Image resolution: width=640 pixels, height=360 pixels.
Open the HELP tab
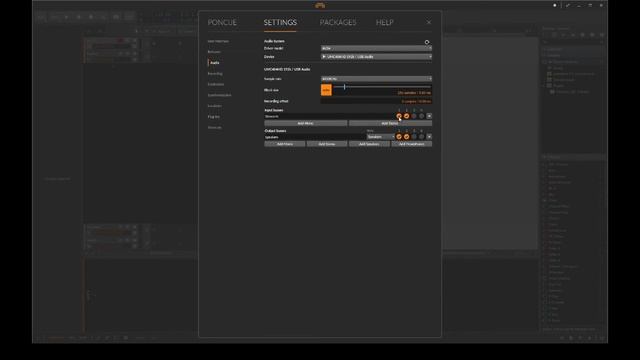click(x=384, y=22)
